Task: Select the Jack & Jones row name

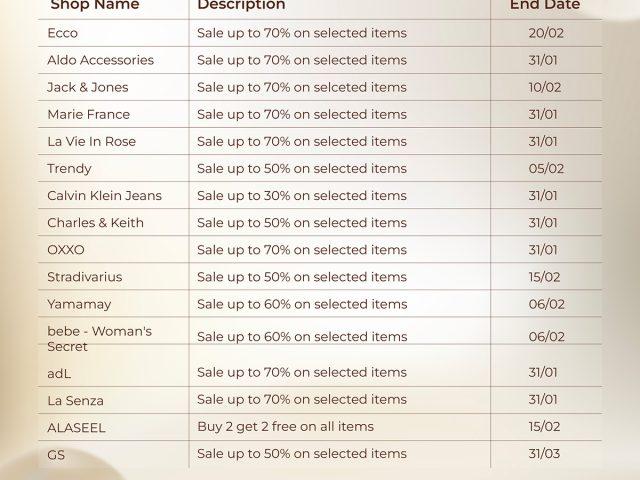Action: click(87, 87)
